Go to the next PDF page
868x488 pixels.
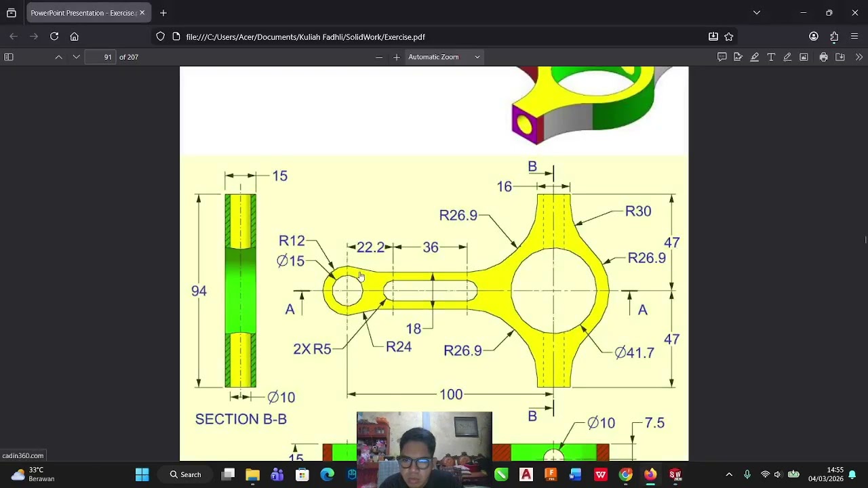[76, 57]
